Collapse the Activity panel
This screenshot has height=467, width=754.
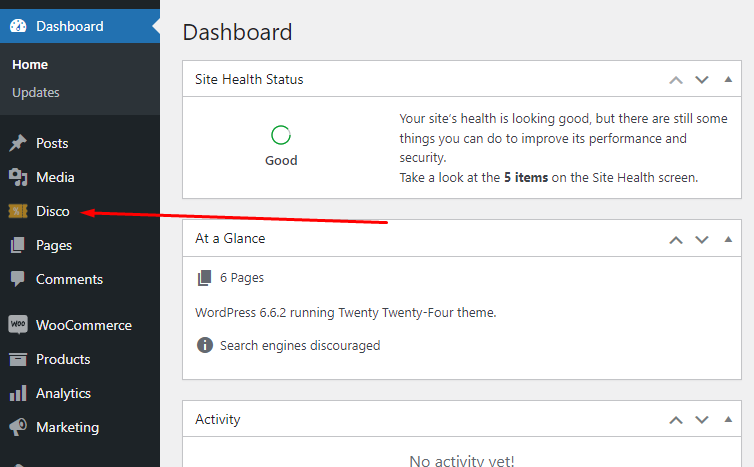728,419
